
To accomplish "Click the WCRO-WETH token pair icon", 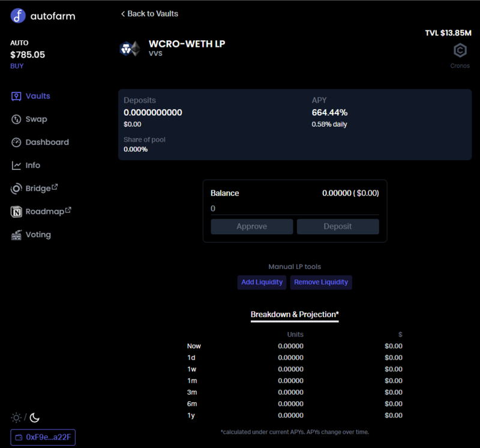I will coord(130,49).
